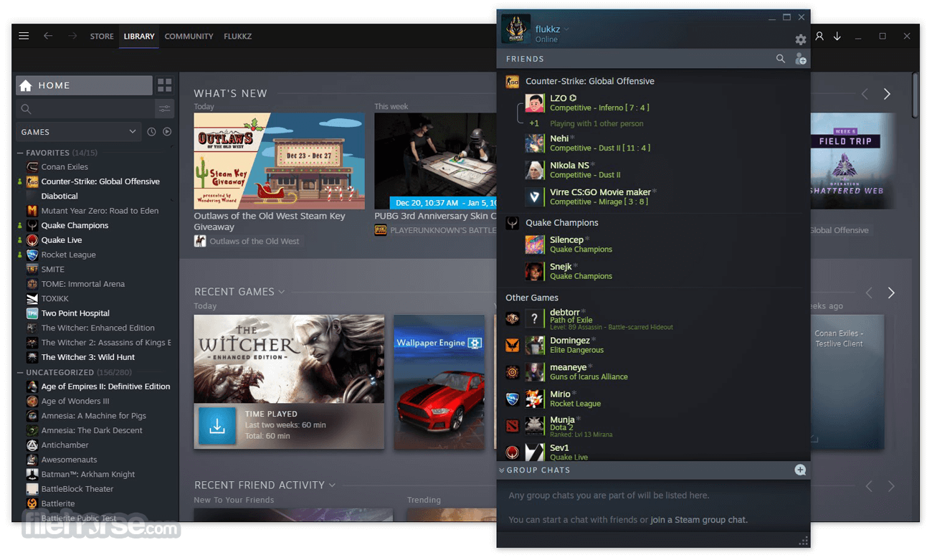
Task: Select Mutant Year Zero: Road to Eden
Action: [x=100, y=211]
